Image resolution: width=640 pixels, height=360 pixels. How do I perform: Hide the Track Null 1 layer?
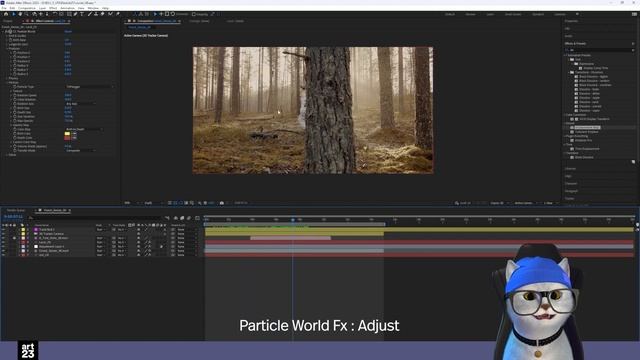[x=3, y=229]
